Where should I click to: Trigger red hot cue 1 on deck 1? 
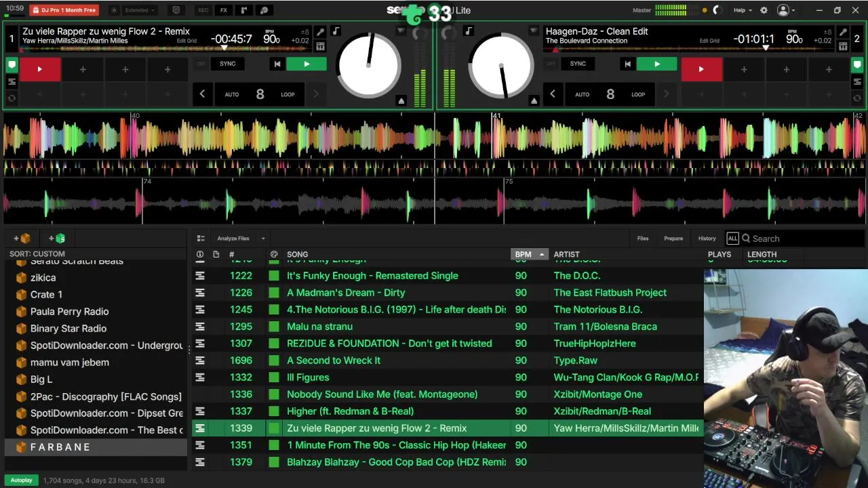pyautogui.click(x=39, y=69)
